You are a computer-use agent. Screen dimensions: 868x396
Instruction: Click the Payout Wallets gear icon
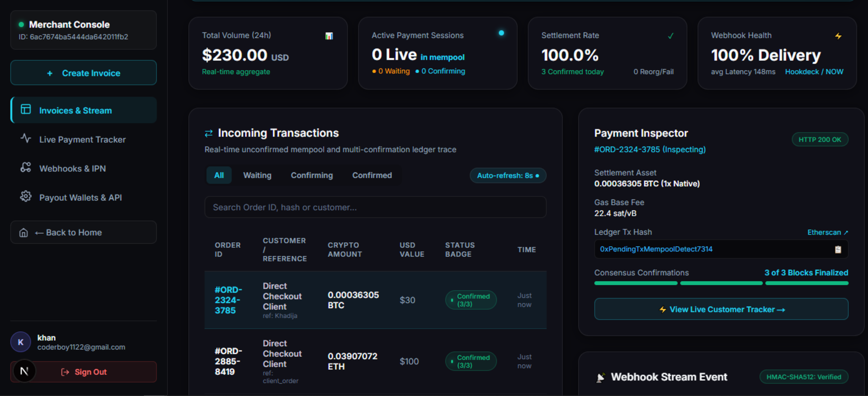pyautogui.click(x=26, y=196)
